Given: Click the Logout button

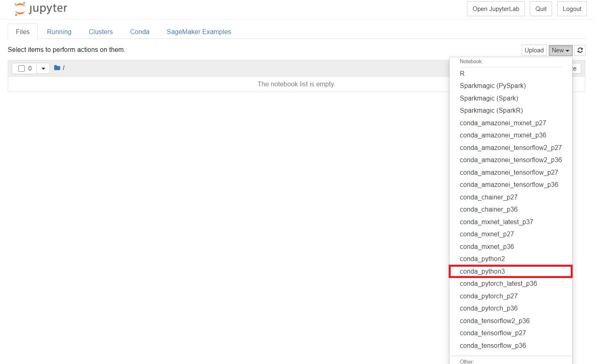Looking at the screenshot, I should (572, 9).
